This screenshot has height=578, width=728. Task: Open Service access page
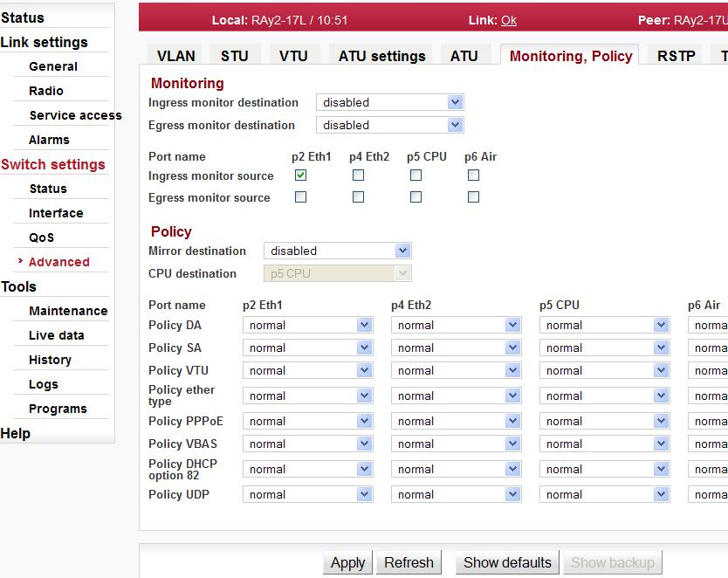coord(75,115)
